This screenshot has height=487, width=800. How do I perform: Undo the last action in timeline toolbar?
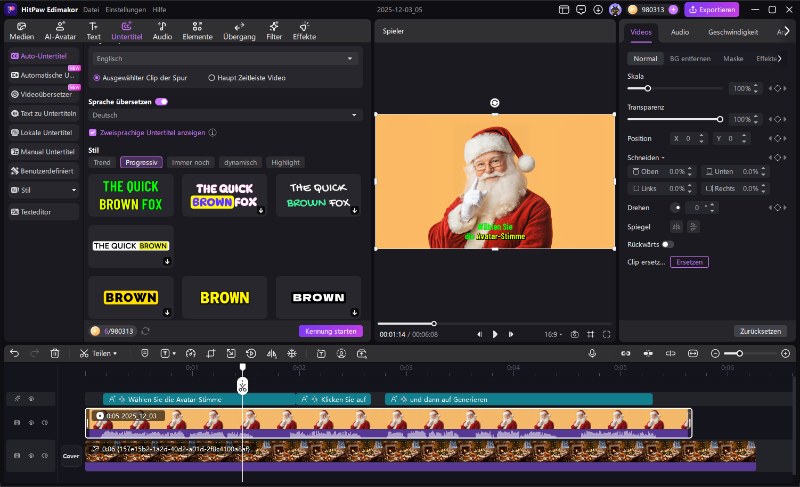tap(14, 353)
